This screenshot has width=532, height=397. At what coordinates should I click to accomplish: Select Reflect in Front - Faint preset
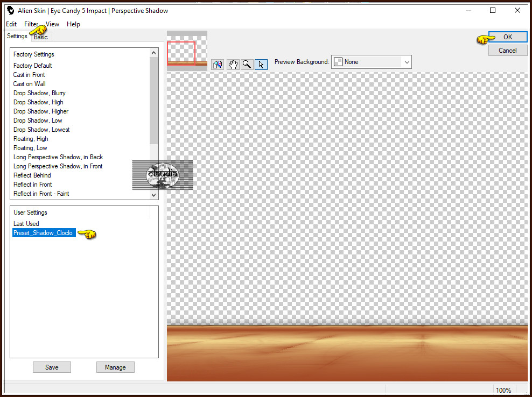pyautogui.click(x=41, y=194)
